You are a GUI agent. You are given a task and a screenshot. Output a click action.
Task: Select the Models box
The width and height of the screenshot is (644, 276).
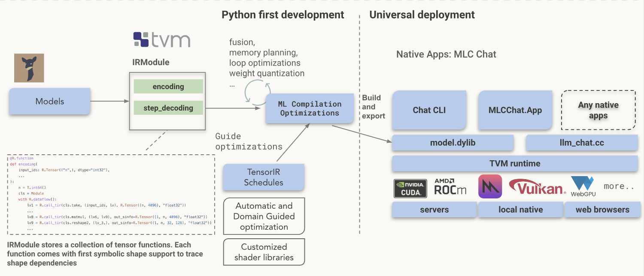[50, 102]
